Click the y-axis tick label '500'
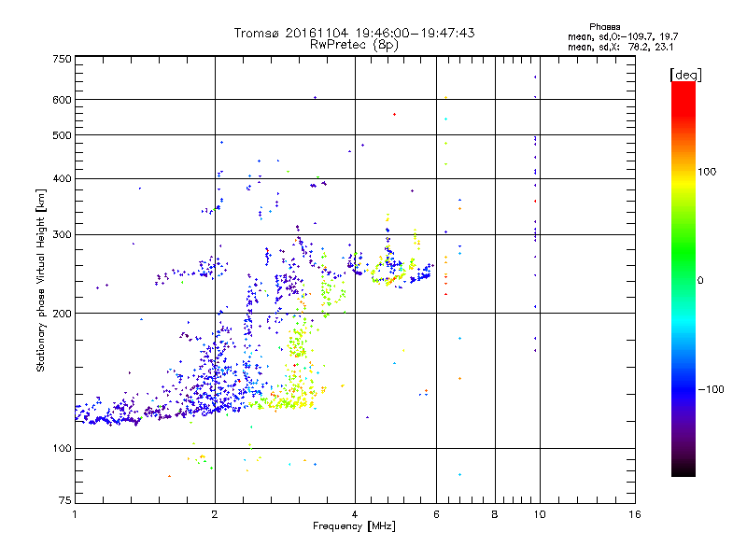The height and width of the screenshot is (560, 747). click(x=62, y=135)
